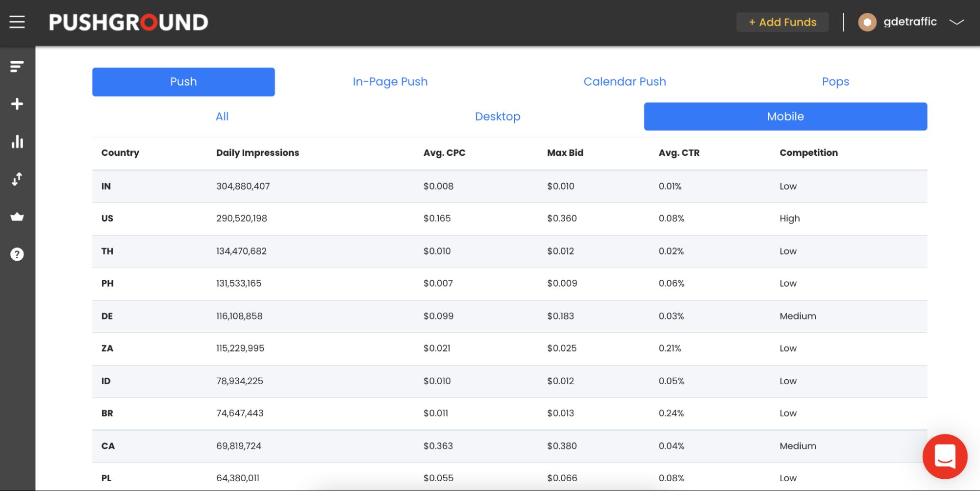The height and width of the screenshot is (491, 980).
Task: Open the campaigns list sidebar icon
Action: (x=17, y=66)
